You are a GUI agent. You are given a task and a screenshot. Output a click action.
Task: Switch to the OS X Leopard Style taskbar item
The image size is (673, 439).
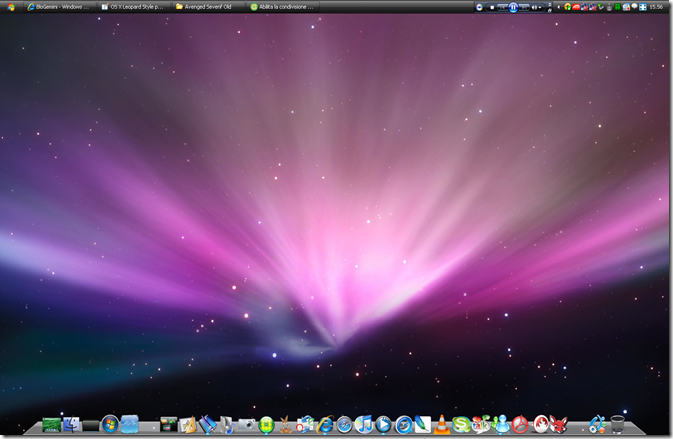point(134,6)
